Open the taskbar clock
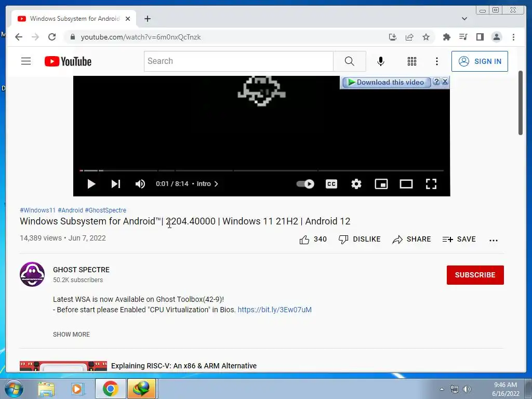 506,389
